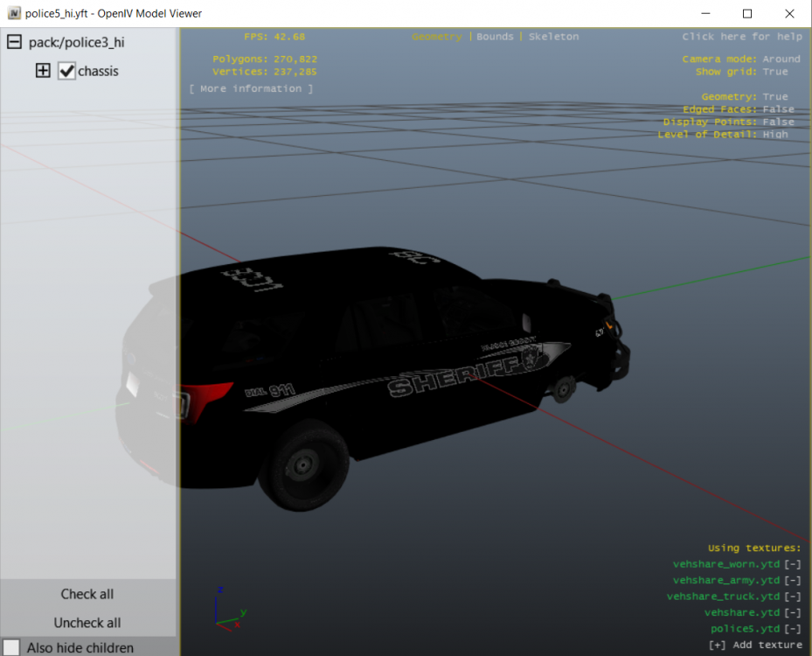Toggle the Geometry True setting

pyautogui.click(x=774, y=97)
